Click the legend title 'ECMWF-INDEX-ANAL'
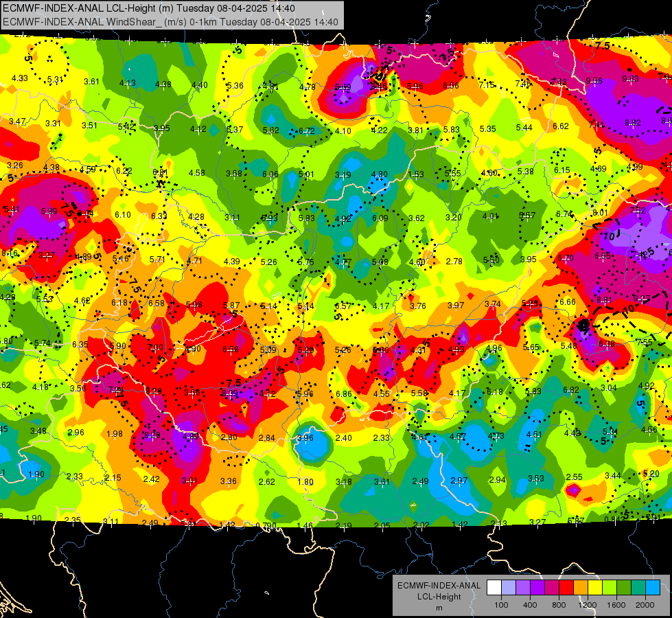The image size is (672, 618). [439, 586]
